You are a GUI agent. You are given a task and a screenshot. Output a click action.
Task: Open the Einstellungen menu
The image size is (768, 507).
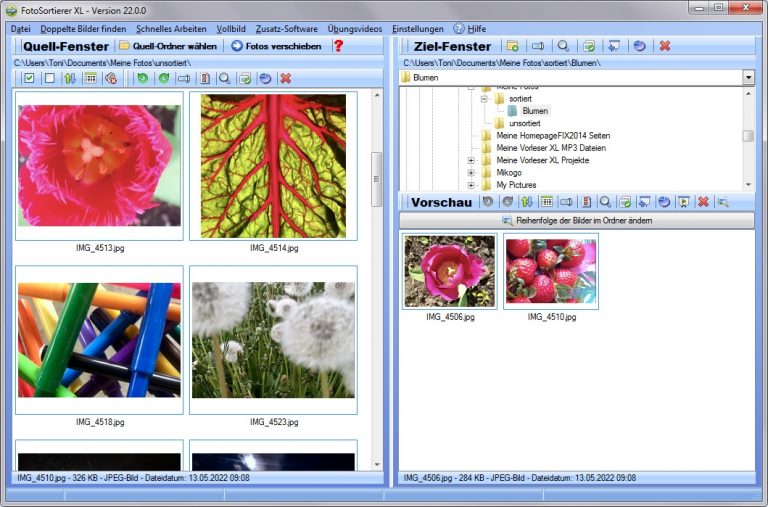point(418,29)
